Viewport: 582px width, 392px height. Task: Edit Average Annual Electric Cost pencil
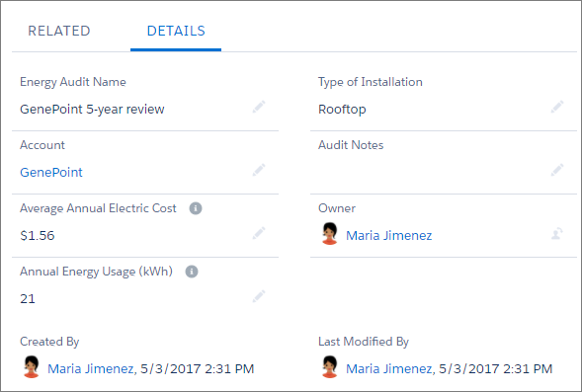pos(259,233)
